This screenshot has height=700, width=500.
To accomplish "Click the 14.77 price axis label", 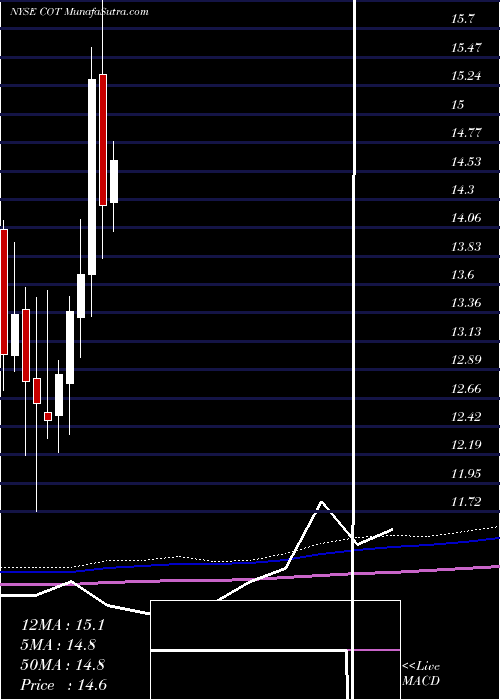I will coord(467,133).
